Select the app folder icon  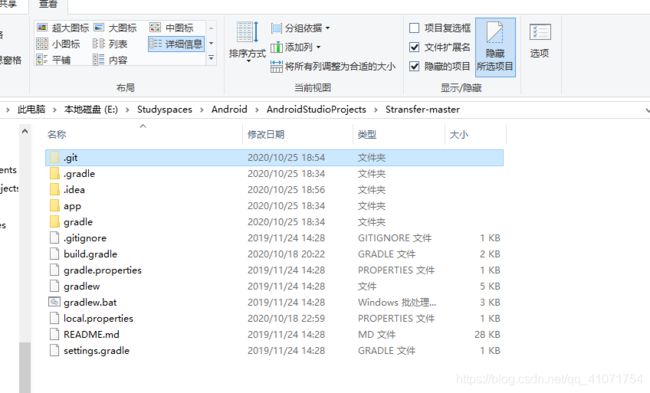point(54,206)
